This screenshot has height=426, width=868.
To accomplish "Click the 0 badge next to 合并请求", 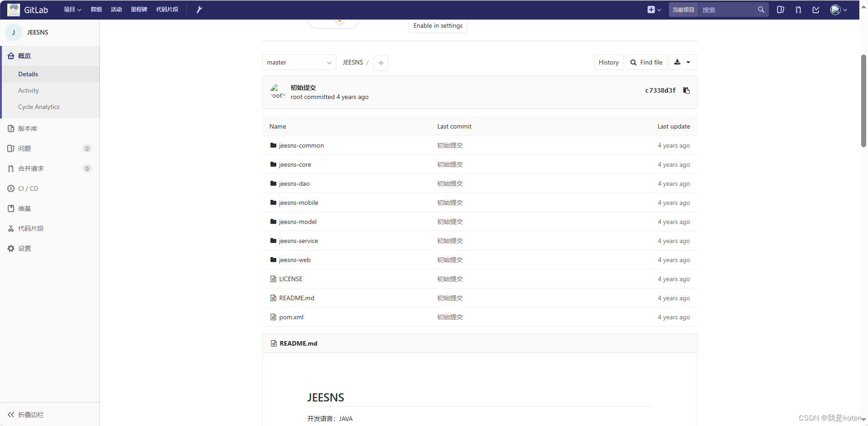I will 87,168.
